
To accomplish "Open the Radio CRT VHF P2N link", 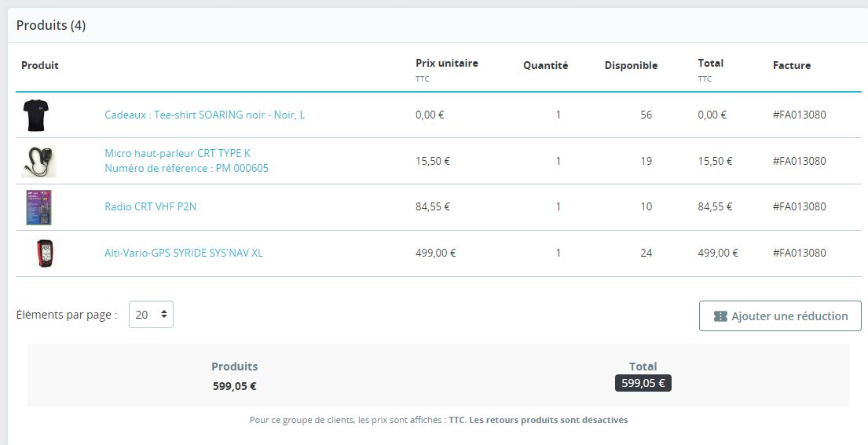I will click(x=151, y=206).
